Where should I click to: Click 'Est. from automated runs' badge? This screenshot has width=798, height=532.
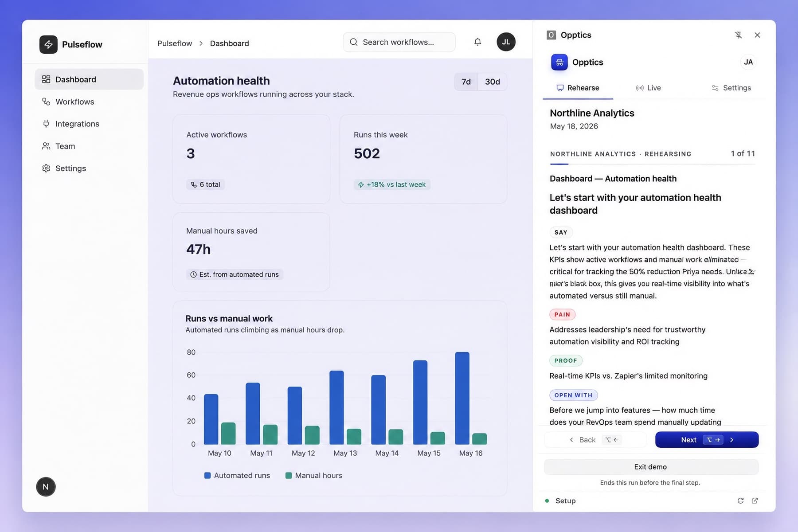235,274
